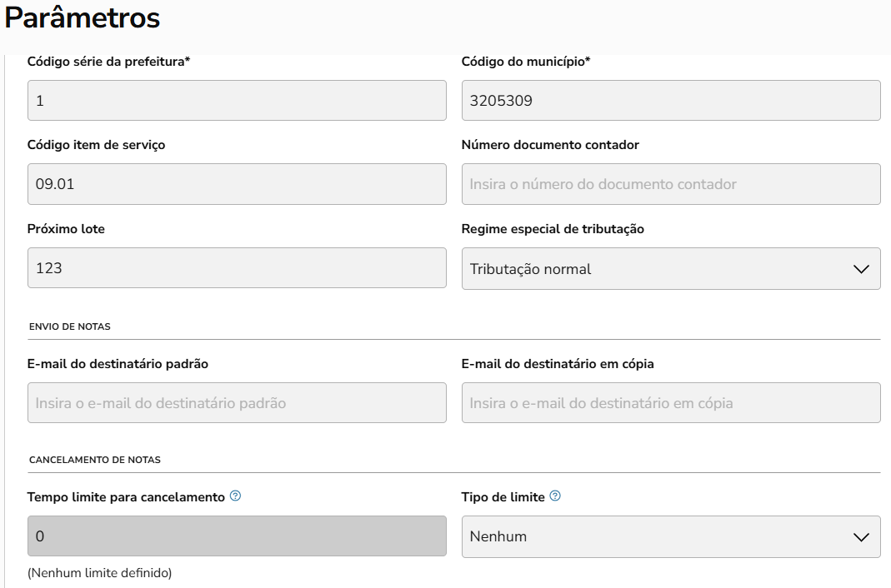Click the Código do município field containing 3205309
The image size is (891, 588).
point(671,101)
